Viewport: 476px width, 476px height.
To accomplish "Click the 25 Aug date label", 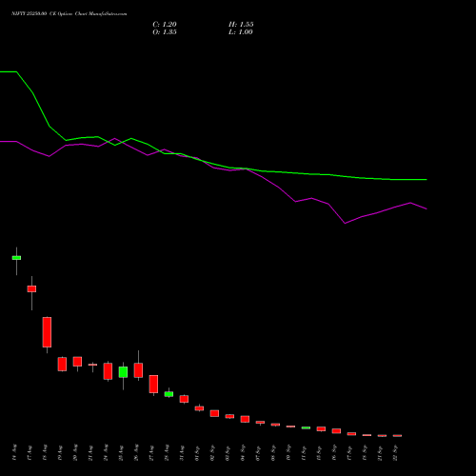I will [121, 452].
